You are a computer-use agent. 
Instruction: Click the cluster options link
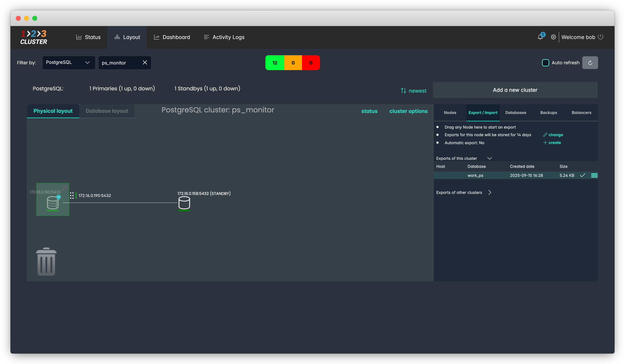[x=408, y=111]
